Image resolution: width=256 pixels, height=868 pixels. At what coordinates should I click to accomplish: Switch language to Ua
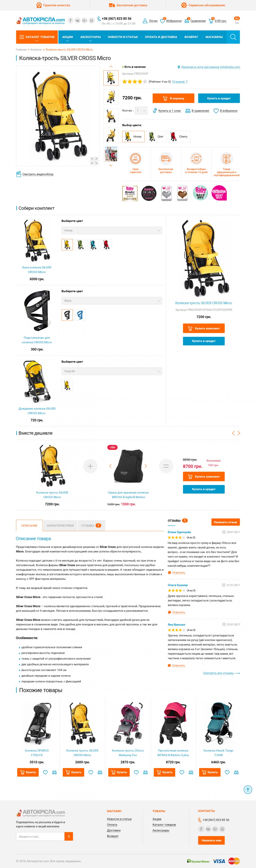click(x=237, y=23)
